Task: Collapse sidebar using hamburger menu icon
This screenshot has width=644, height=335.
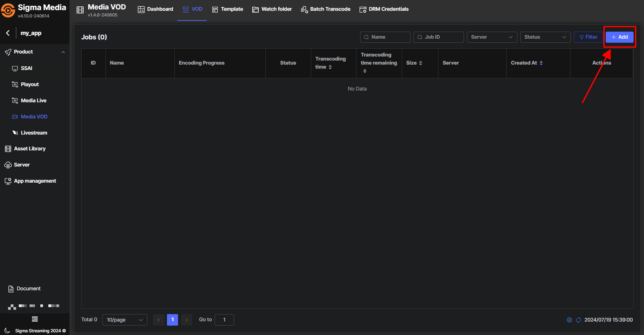Action: coord(35,319)
